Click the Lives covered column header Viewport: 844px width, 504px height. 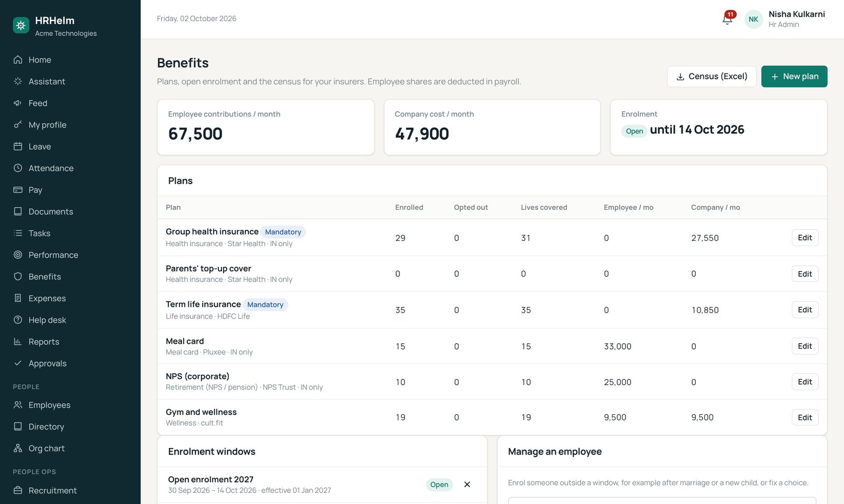pyautogui.click(x=544, y=207)
